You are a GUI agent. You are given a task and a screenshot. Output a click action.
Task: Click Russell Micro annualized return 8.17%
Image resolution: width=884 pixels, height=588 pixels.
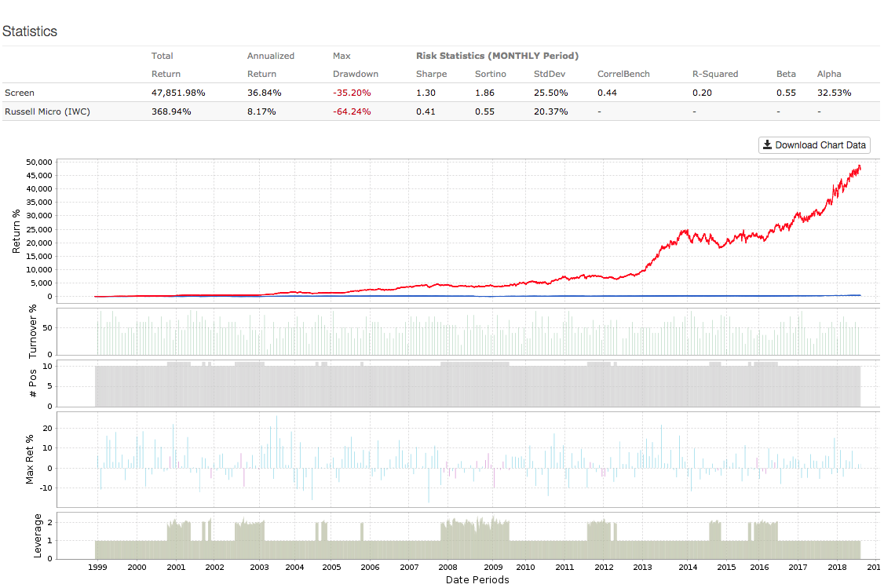[x=261, y=111]
